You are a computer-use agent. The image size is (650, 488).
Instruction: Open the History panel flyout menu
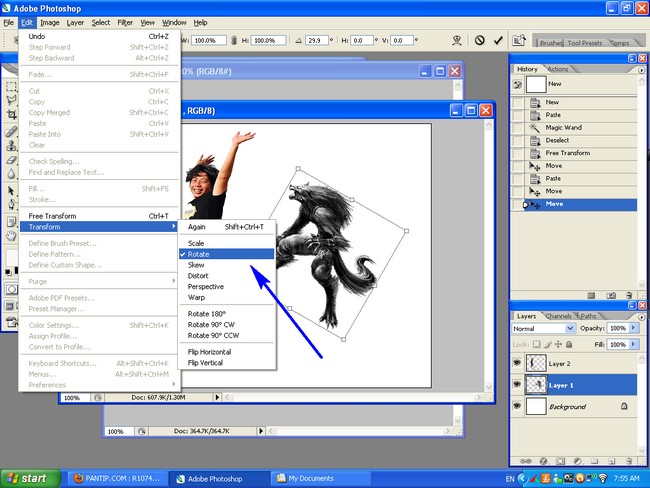(642, 70)
